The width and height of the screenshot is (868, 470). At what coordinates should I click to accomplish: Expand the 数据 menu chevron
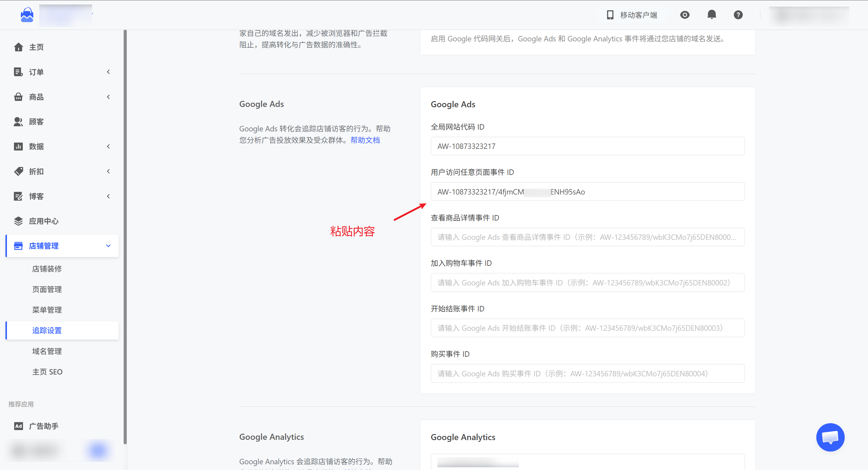point(109,146)
